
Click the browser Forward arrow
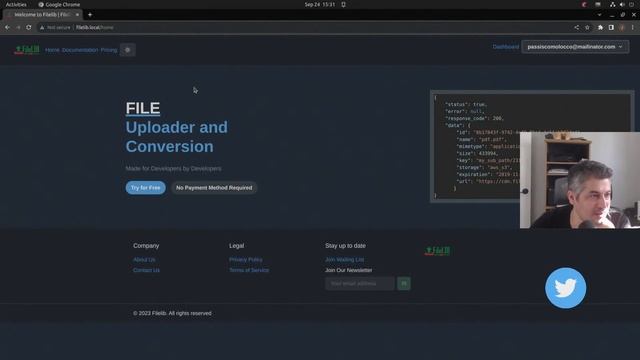pyautogui.click(x=18, y=27)
